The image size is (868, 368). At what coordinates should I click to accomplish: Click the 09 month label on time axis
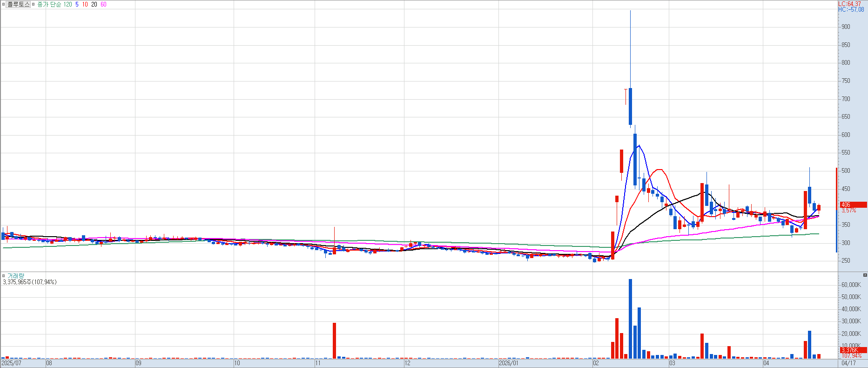click(138, 363)
